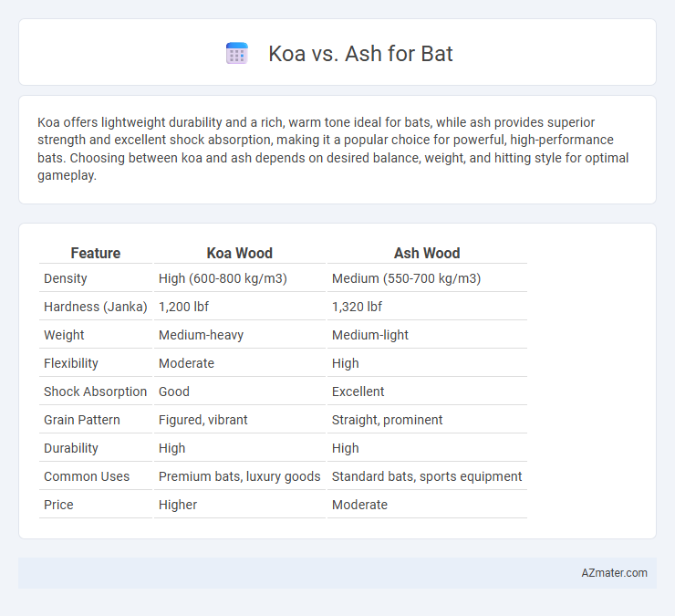The image size is (675, 616).
Task: Click the 'Durability' row label
Action: (71, 448)
